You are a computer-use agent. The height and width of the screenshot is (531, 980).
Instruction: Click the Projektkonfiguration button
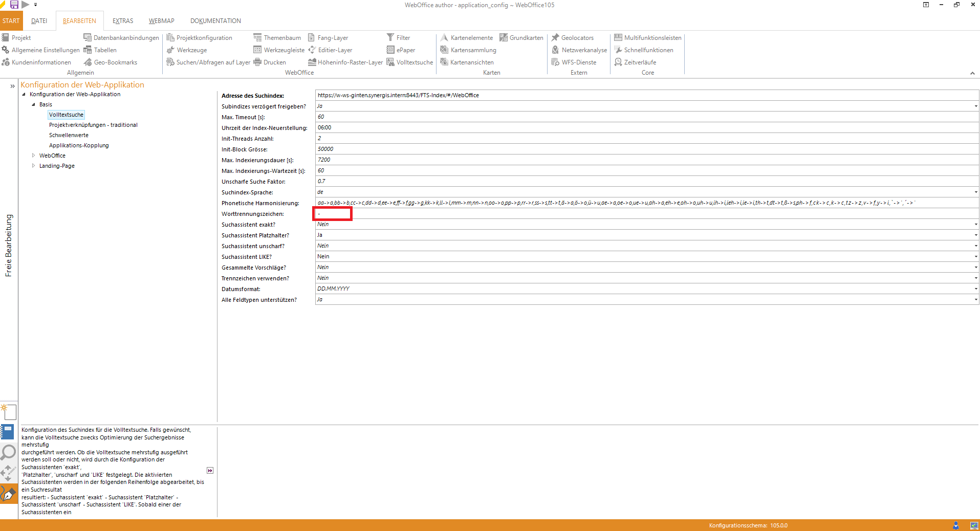[199, 38]
